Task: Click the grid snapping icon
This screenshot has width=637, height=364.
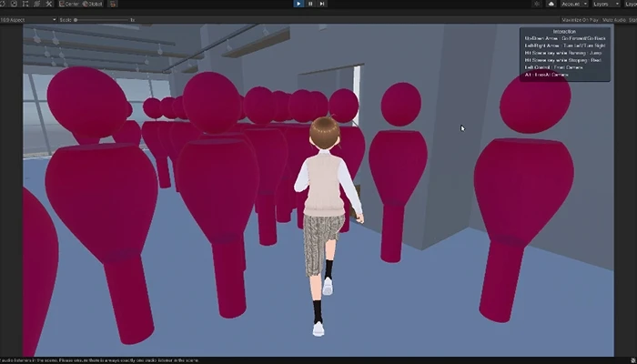Action: click(x=114, y=4)
